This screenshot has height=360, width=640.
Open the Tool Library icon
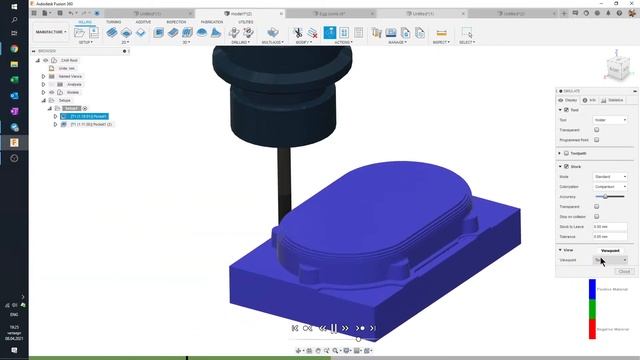[x=376, y=32]
